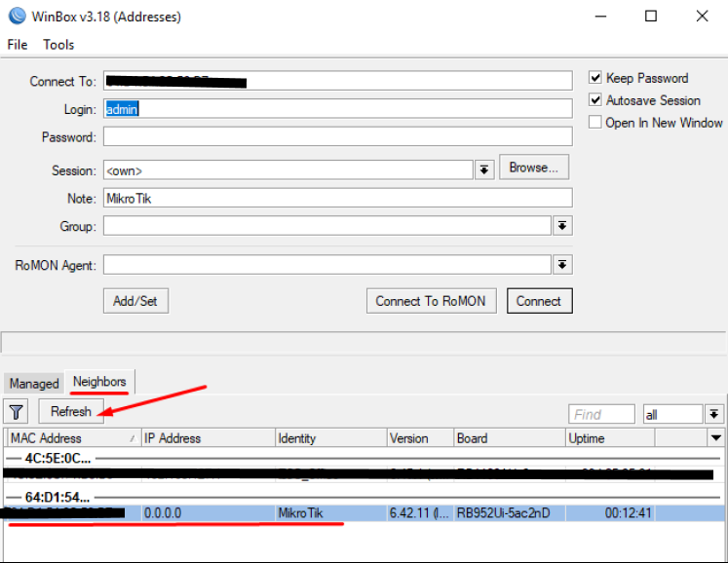The image size is (728, 563).
Task: Click the Find search box
Action: point(601,414)
